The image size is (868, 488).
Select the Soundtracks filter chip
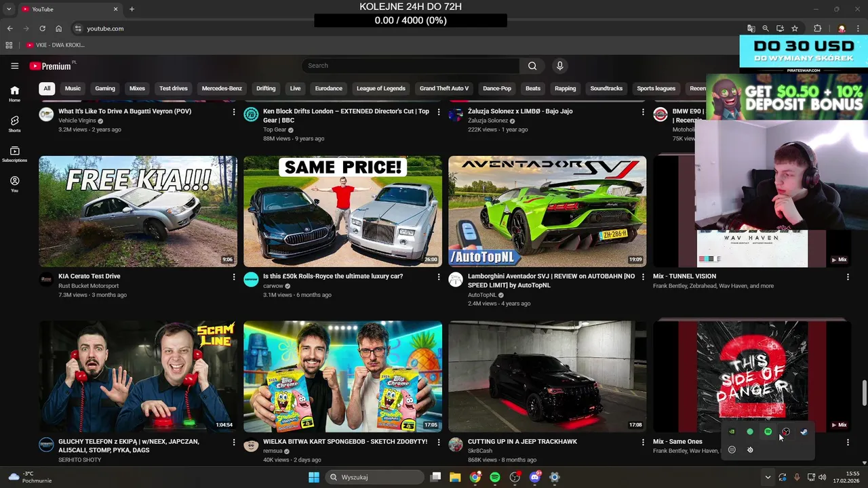point(606,88)
